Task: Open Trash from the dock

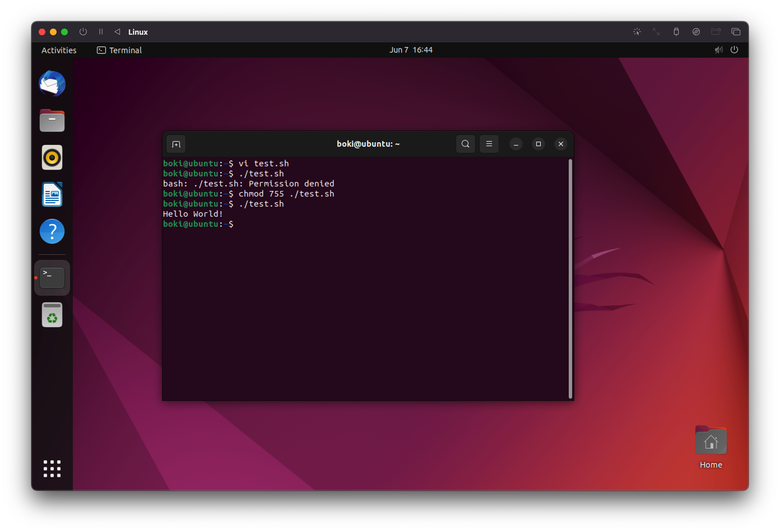Action: click(x=52, y=315)
